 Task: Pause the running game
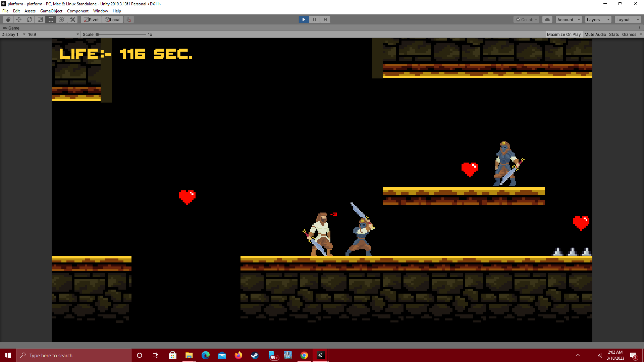(x=314, y=19)
